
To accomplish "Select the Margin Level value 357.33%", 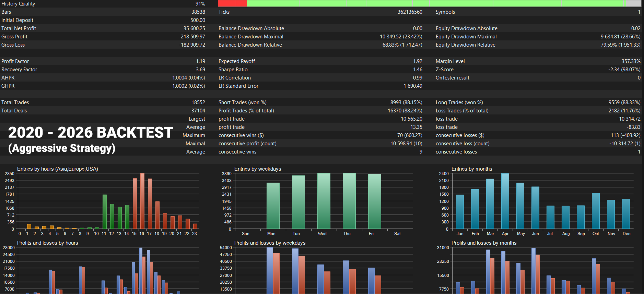I will tap(631, 61).
